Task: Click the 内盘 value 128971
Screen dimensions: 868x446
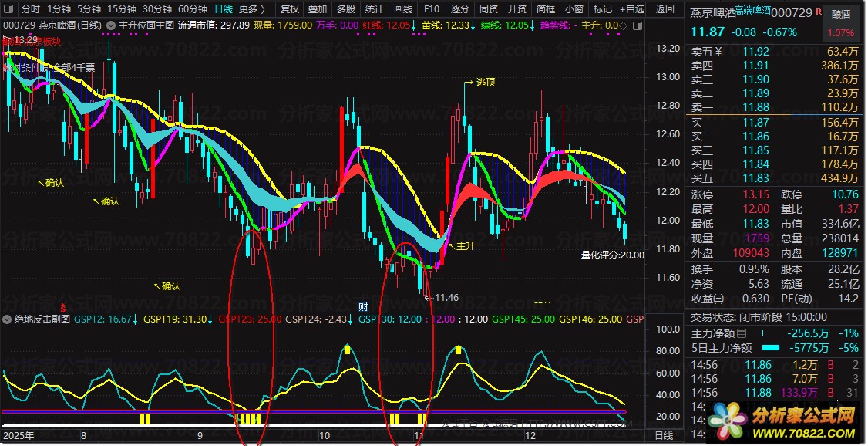Action: [840, 253]
